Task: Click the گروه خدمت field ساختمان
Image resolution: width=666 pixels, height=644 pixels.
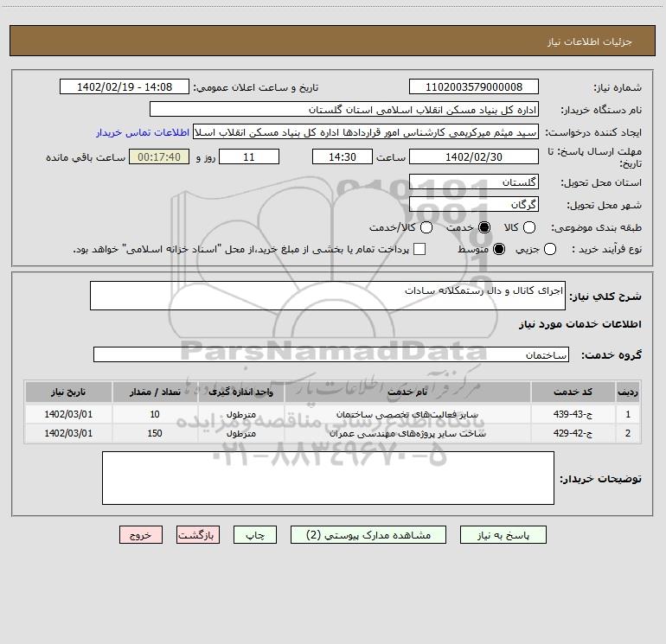Action: (331, 354)
